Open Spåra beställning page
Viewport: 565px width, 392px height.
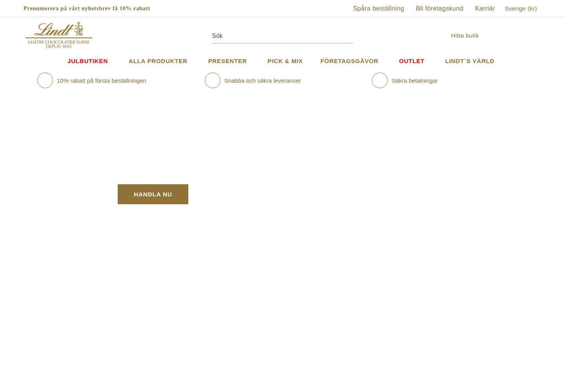[x=378, y=8]
